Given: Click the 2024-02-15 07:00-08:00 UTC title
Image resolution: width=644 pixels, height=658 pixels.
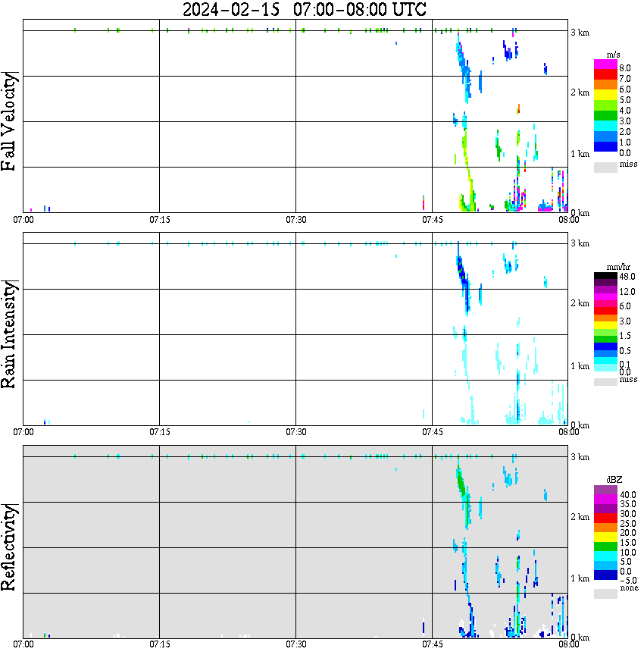Looking at the screenshot, I should click(304, 9).
